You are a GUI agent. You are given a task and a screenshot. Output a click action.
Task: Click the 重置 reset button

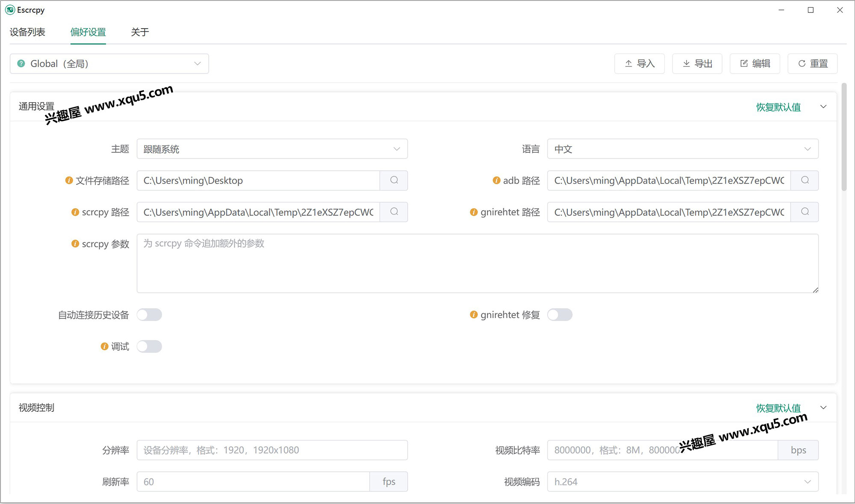(813, 64)
